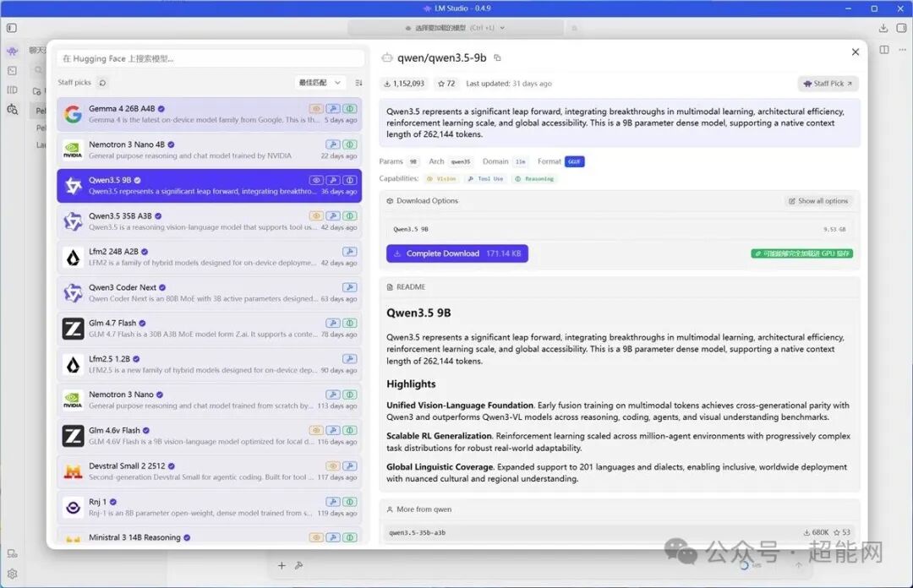Click the download count 1,152,093
This screenshot has width=913, height=588.
coord(404,84)
